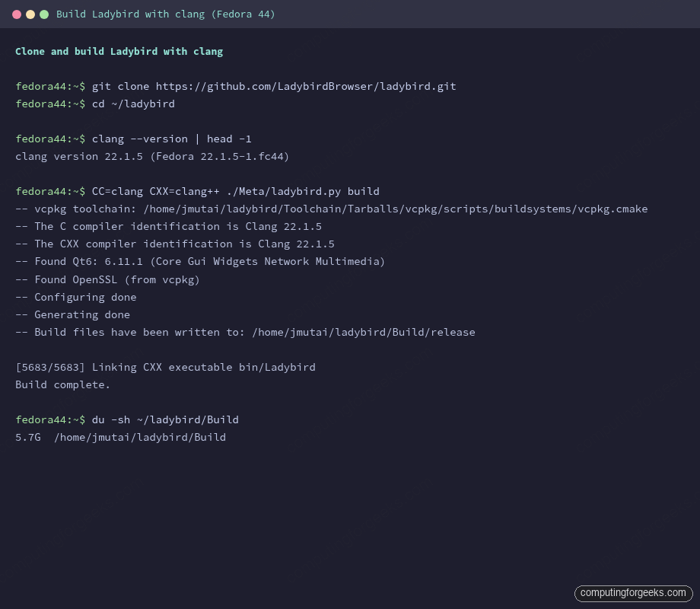The image size is (700, 609).
Task: Click the 'Generating done' line
Action: point(73,314)
